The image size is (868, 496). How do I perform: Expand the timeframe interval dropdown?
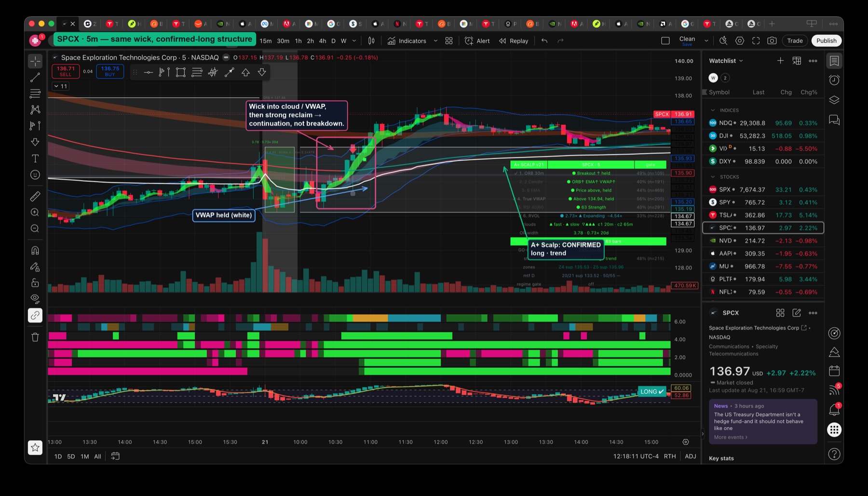[354, 41]
